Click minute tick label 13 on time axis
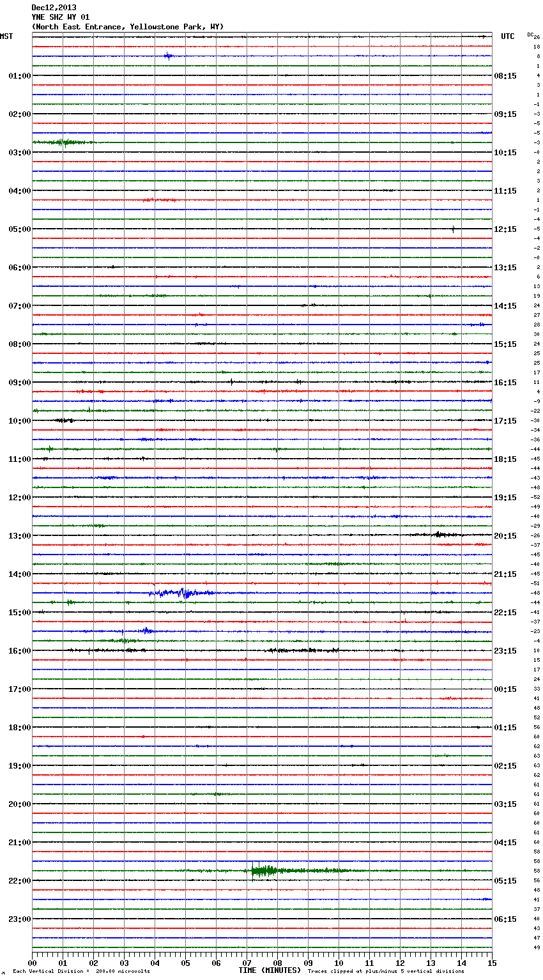The image size is (543, 980). 431,963
